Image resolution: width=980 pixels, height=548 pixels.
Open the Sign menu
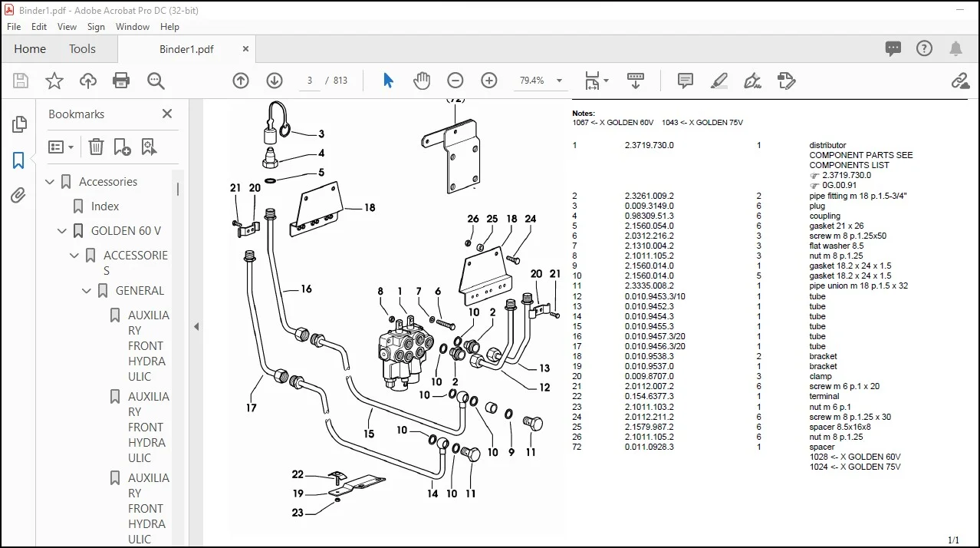[x=96, y=26]
